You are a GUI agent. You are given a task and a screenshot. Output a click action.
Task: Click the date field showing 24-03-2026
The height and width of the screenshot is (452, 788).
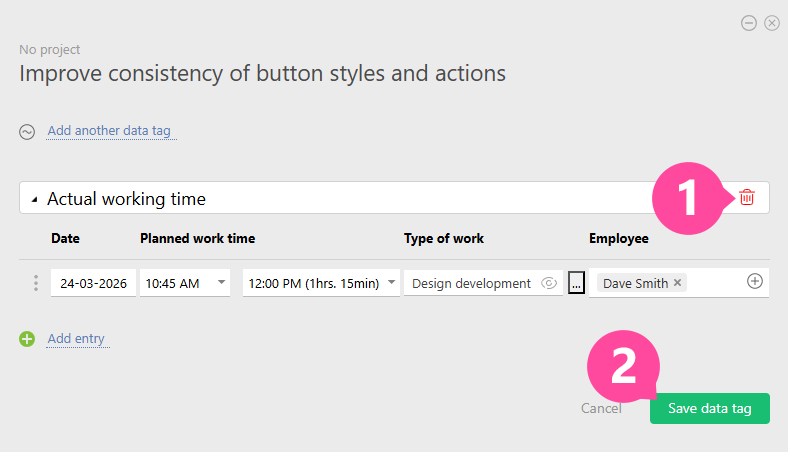pyautogui.click(x=93, y=283)
